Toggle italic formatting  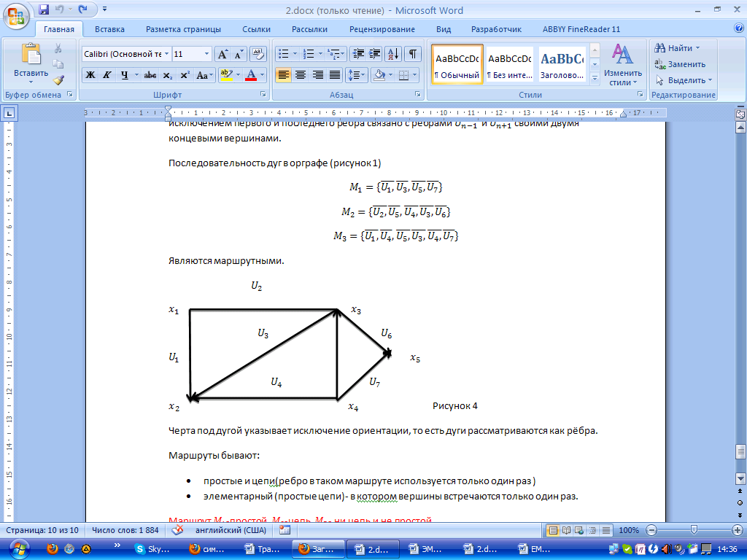pos(107,75)
